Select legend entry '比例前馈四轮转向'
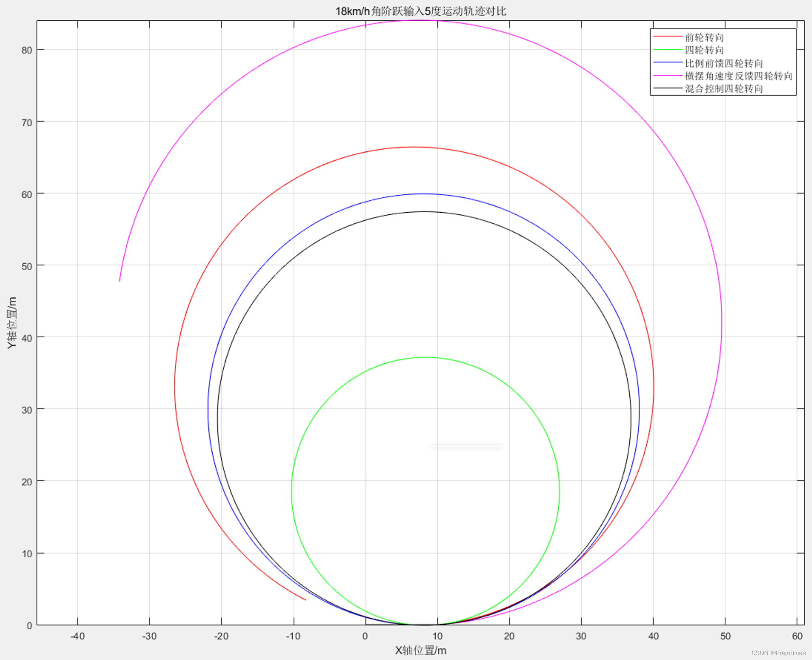This screenshot has height=660, width=812. (x=724, y=63)
